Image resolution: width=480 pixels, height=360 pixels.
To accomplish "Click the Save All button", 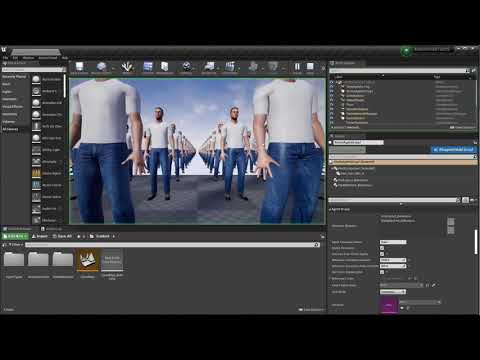I will click(62, 236).
